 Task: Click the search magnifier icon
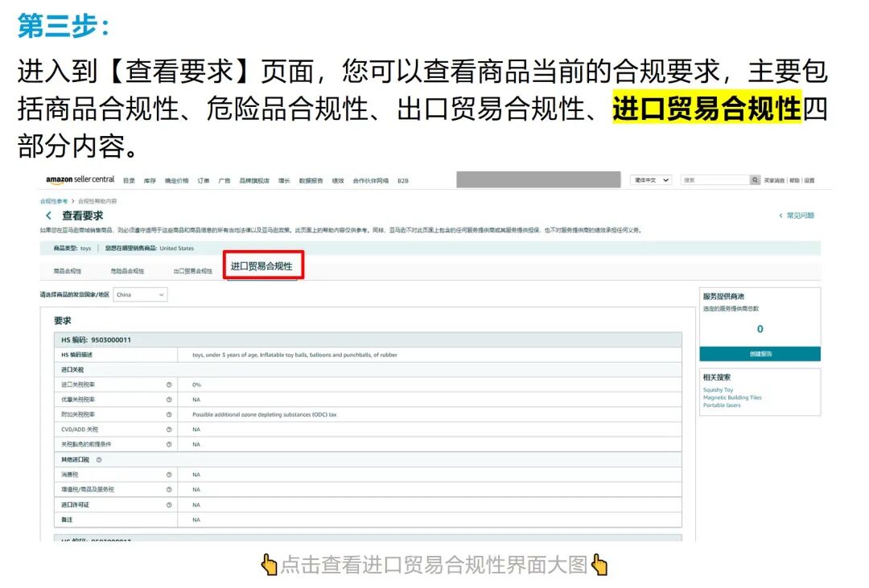[755, 179]
